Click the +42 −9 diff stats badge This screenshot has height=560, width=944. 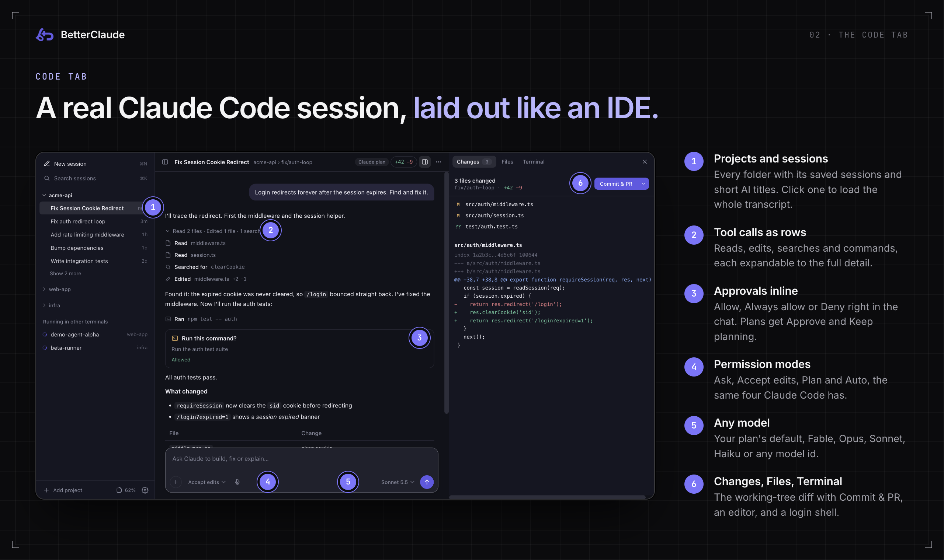[x=404, y=162]
